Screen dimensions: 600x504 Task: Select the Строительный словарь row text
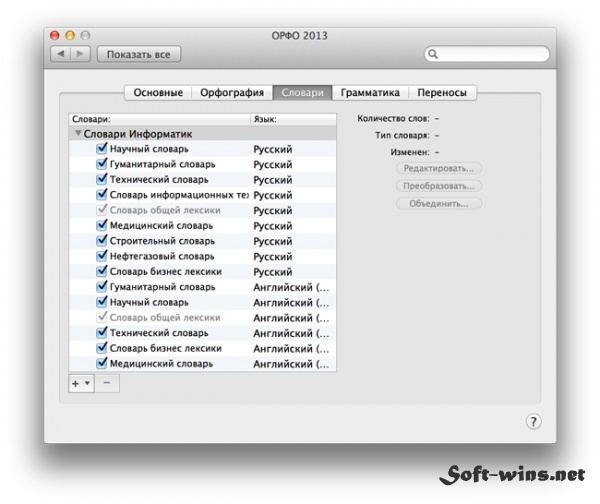pos(162,241)
